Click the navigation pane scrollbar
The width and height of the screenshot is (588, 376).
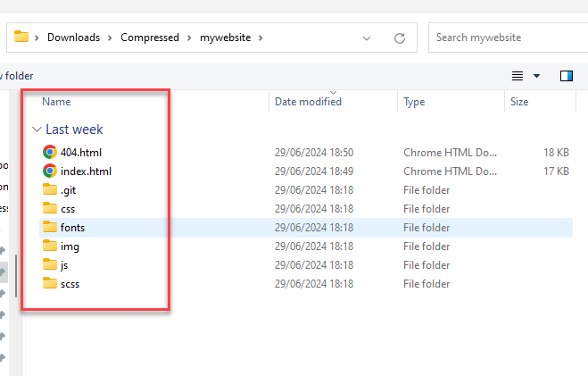tap(16, 276)
